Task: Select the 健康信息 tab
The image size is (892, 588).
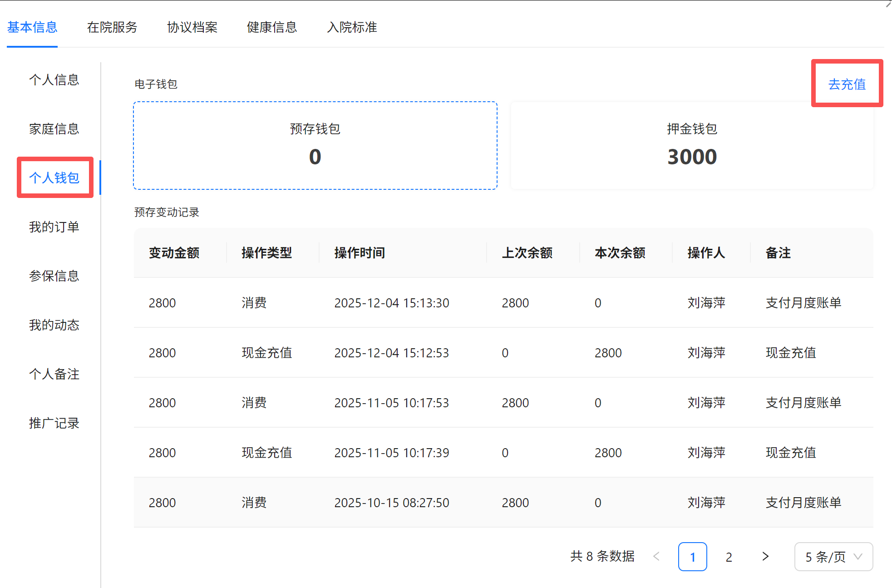Action: [x=272, y=27]
